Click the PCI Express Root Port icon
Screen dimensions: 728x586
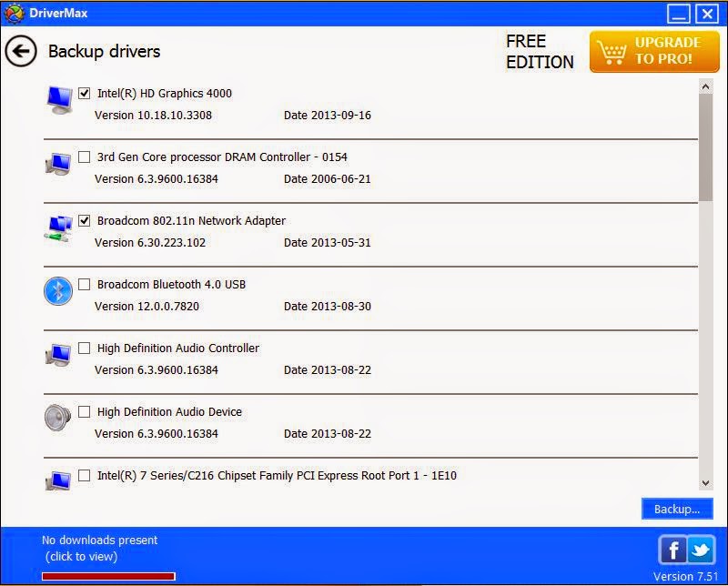click(x=58, y=480)
